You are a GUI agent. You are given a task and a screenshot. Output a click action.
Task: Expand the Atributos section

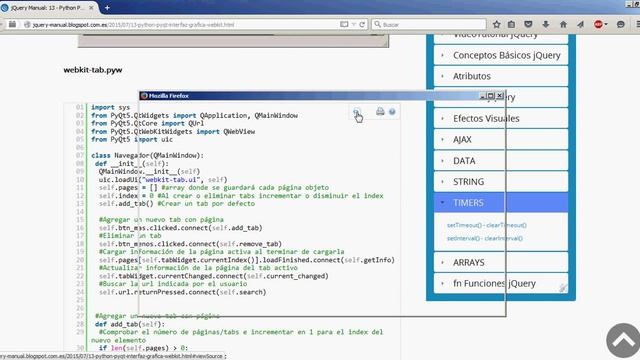point(501,76)
